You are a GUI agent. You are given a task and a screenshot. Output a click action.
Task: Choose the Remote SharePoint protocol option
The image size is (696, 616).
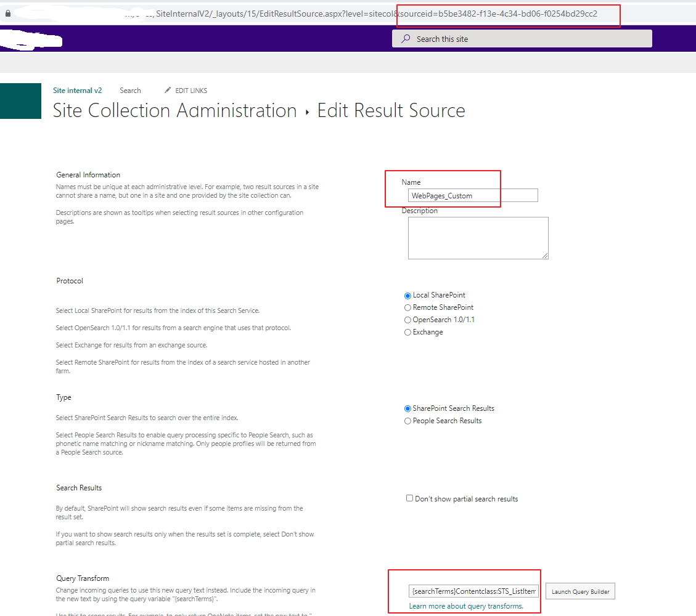[x=407, y=307]
